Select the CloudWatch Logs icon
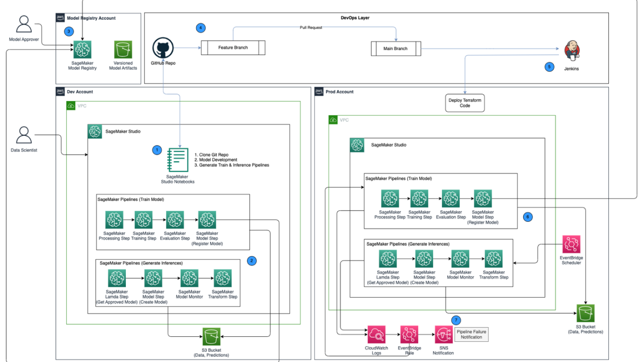This screenshot has width=644, height=362. [x=376, y=335]
